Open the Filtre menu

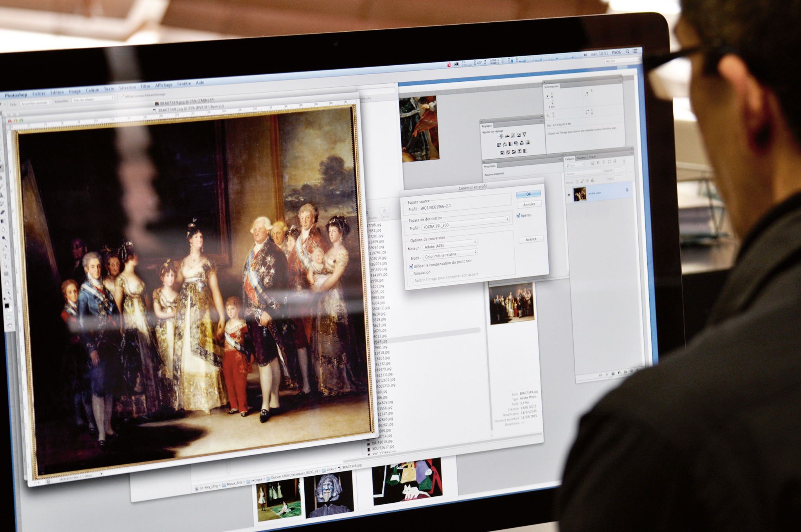pos(145,86)
